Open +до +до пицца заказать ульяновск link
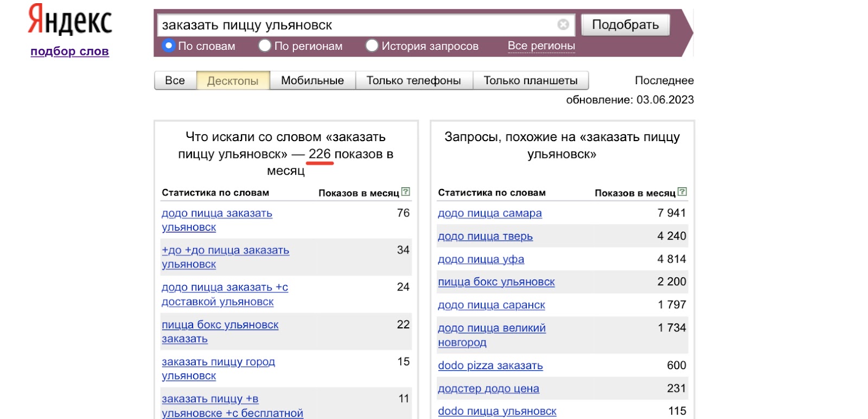868x419 pixels. pyautogui.click(x=225, y=257)
